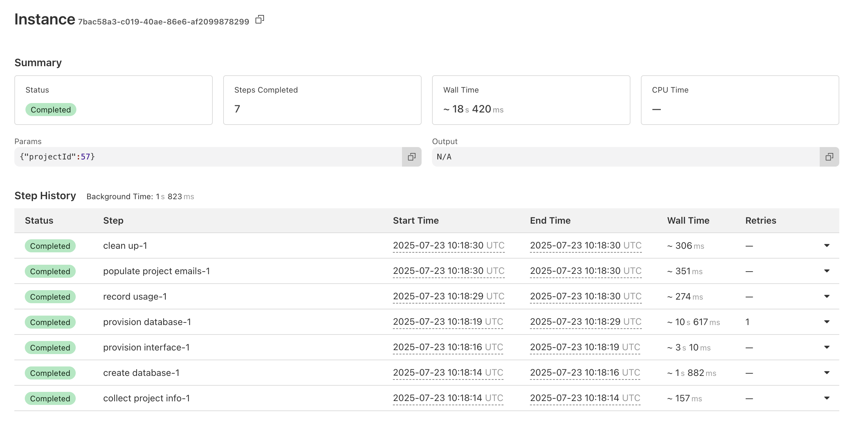The image size is (868, 431).
Task: Copy the instance ID
Action: click(x=259, y=20)
